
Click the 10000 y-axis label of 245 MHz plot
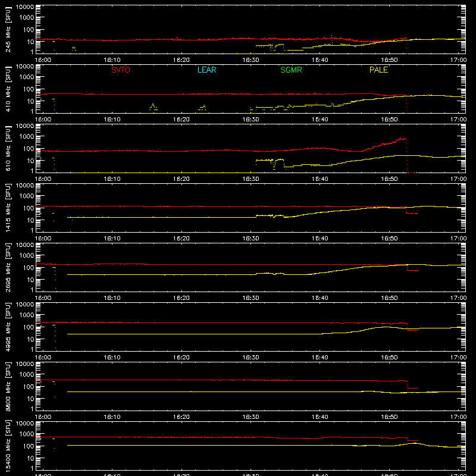(25, 7)
